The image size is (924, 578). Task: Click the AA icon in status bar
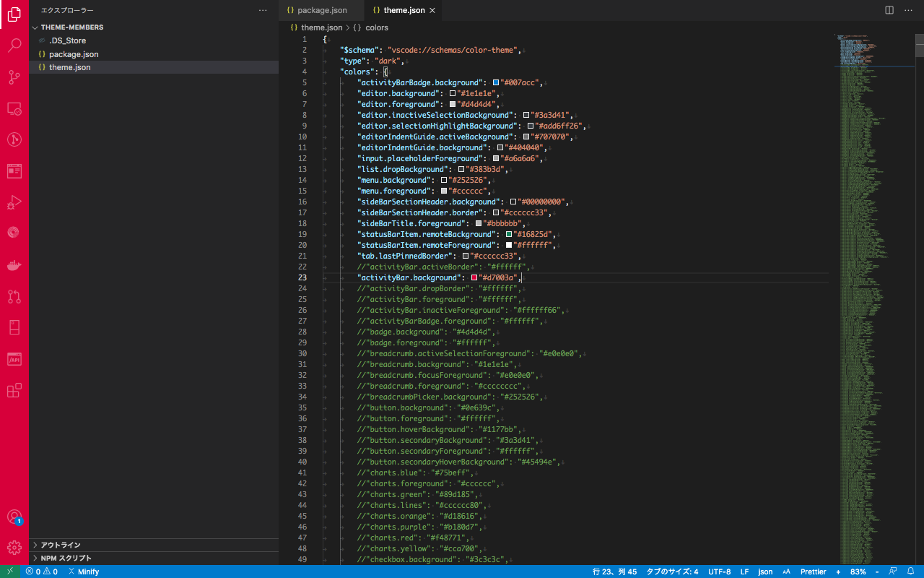[786, 571]
